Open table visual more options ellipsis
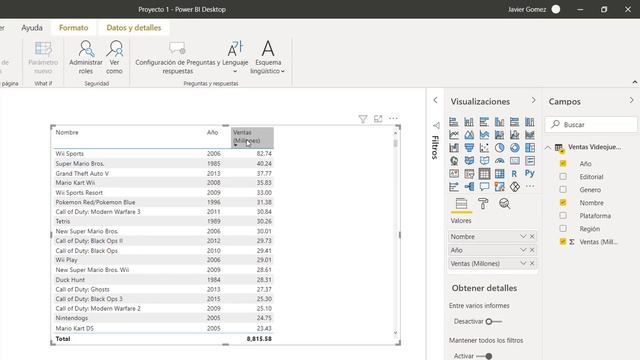 [x=393, y=118]
